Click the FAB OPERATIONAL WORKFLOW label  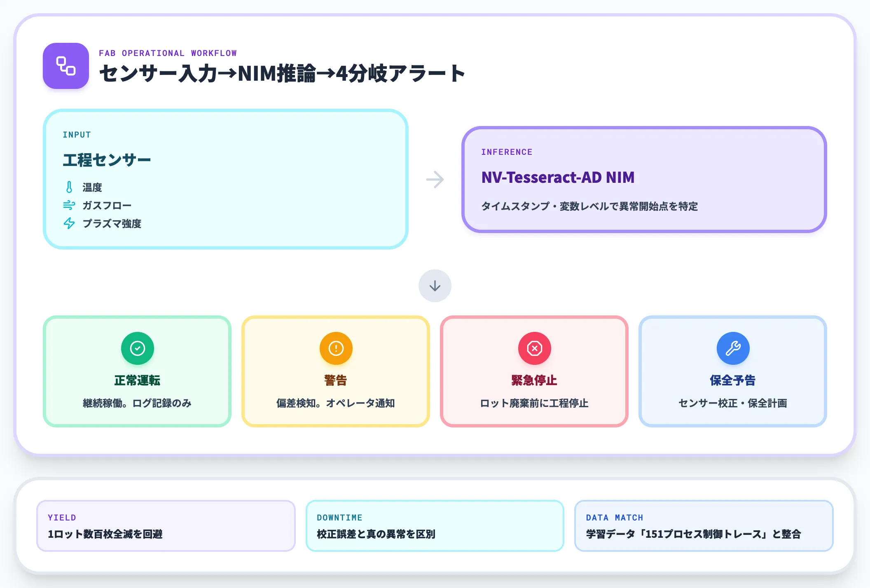(168, 53)
